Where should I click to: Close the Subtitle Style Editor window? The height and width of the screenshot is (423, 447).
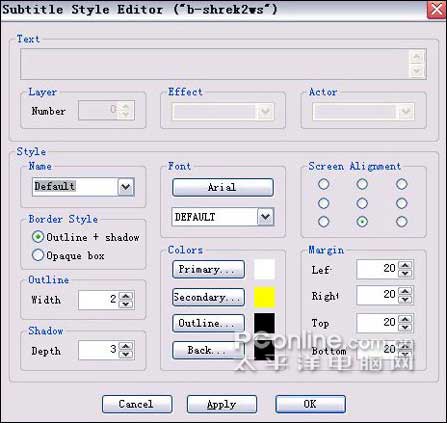tap(437, 9)
